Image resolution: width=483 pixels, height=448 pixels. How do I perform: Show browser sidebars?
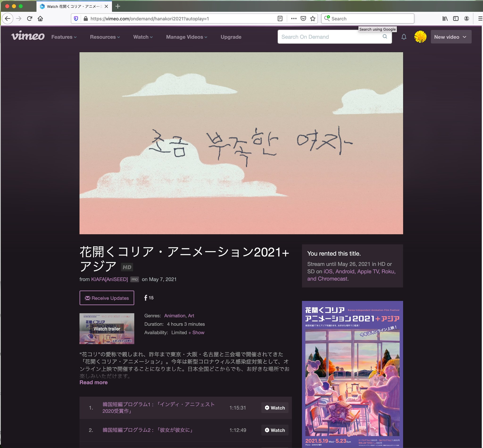click(456, 19)
